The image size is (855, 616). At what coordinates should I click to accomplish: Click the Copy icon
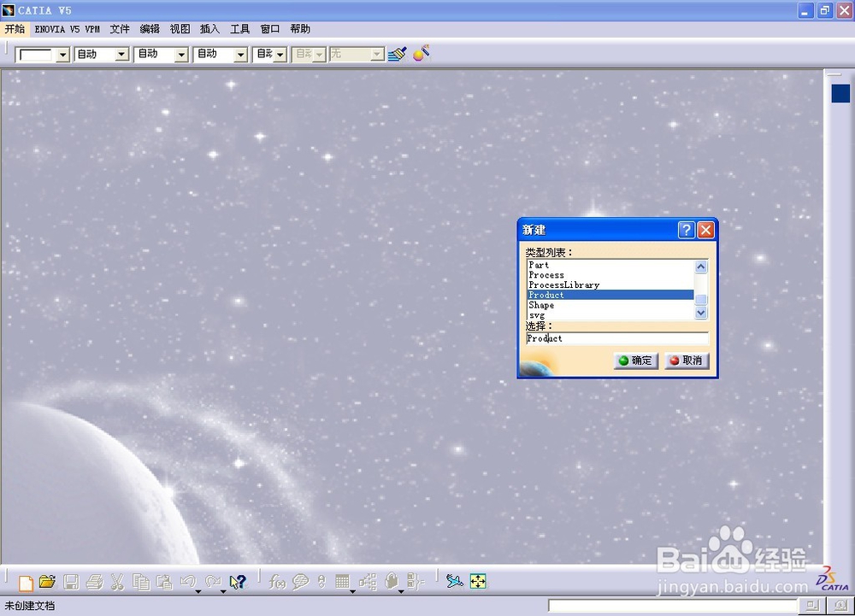tap(141, 582)
